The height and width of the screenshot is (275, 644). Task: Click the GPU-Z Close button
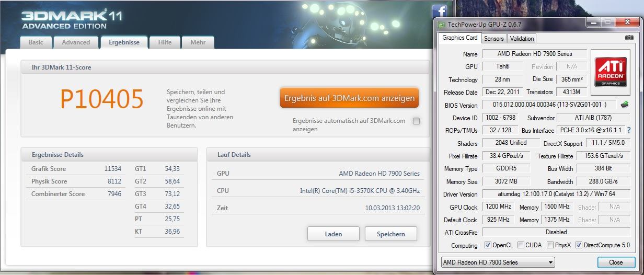click(616, 262)
